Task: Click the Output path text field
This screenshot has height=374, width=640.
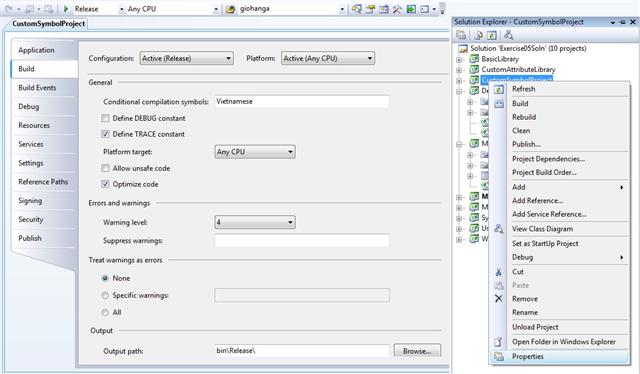Action: pyautogui.click(x=302, y=351)
